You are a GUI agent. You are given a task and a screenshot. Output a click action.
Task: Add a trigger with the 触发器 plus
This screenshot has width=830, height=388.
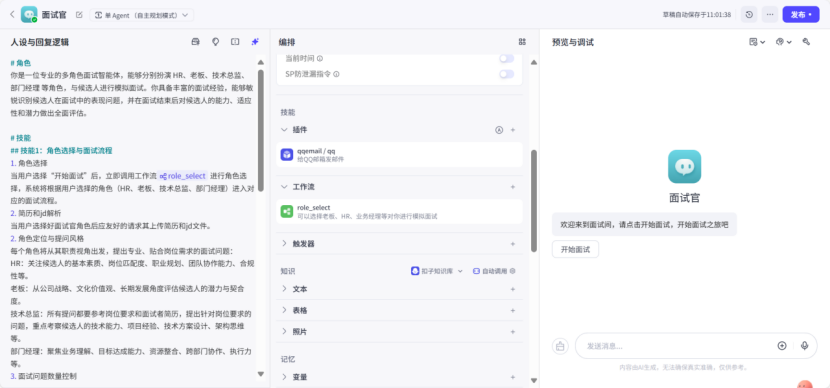(x=512, y=244)
